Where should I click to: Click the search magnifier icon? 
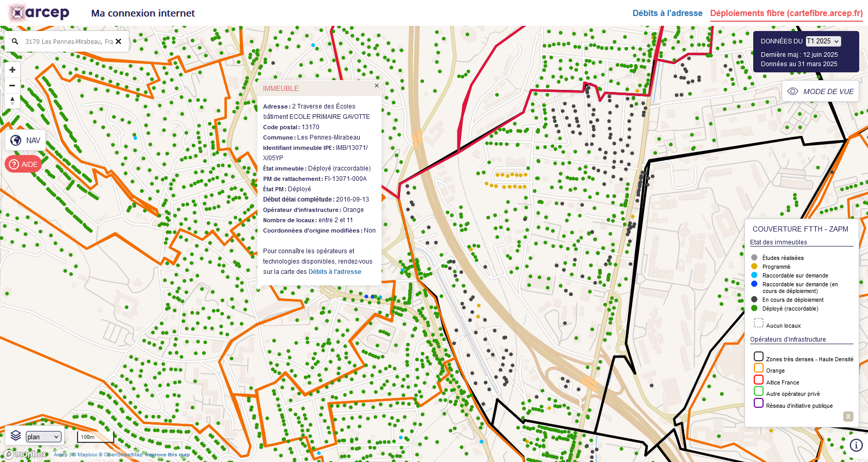15,41
